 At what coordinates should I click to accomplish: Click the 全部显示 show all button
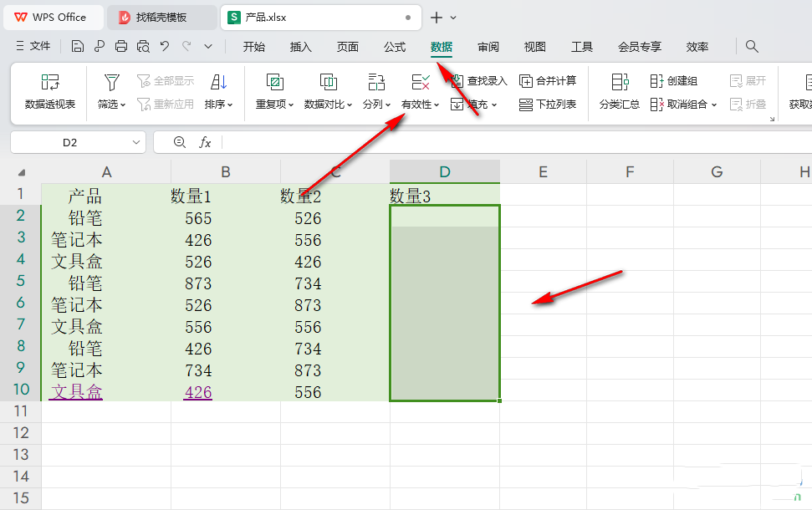(x=166, y=81)
